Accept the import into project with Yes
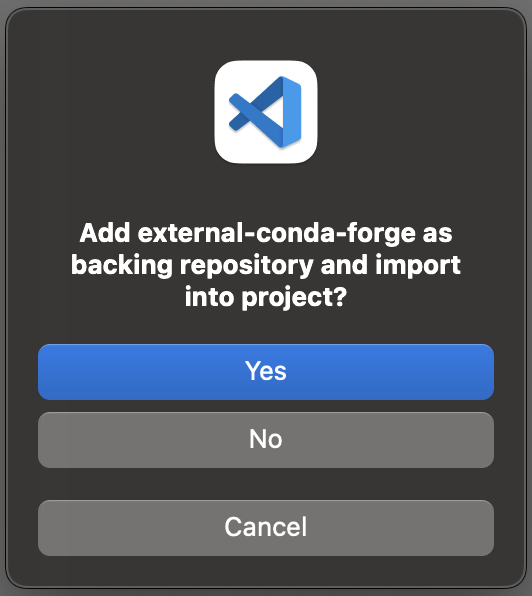The image size is (532, 596). 266,372
